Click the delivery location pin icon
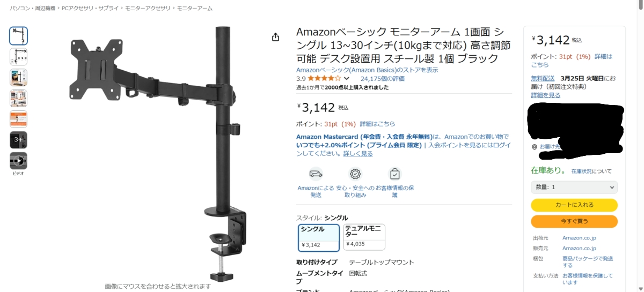 click(535, 146)
